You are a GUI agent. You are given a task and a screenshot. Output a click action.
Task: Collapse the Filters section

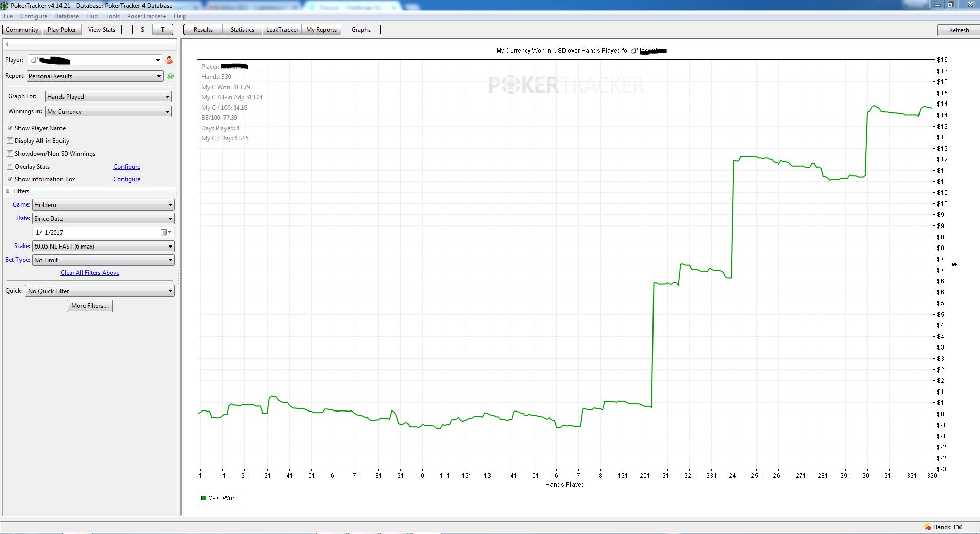tap(8, 191)
